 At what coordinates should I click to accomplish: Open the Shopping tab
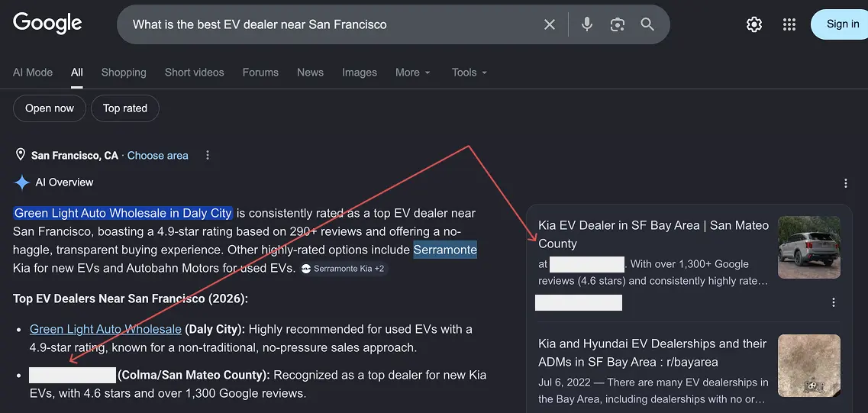tap(124, 73)
